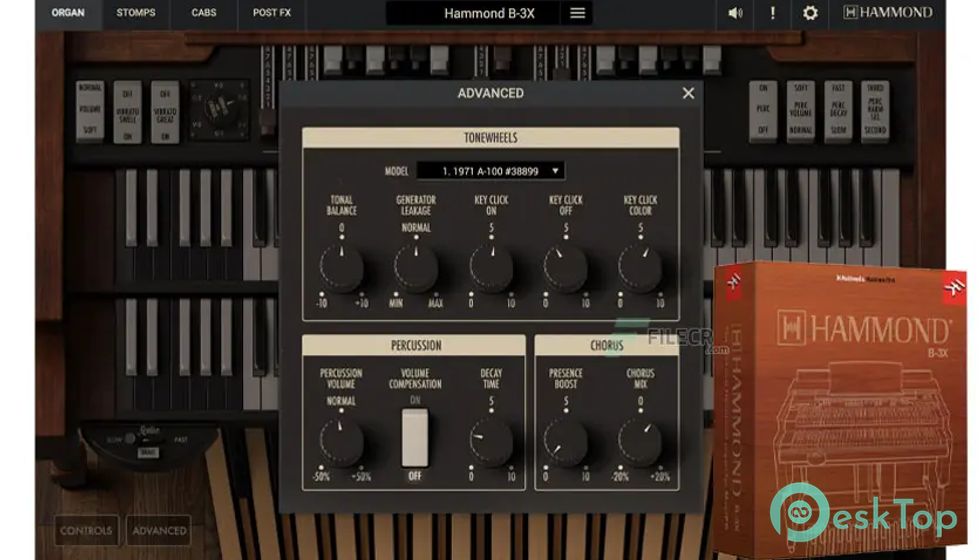Switch to the CABS tab
Screen dimensions: 980x560
click(x=204, y=12)
